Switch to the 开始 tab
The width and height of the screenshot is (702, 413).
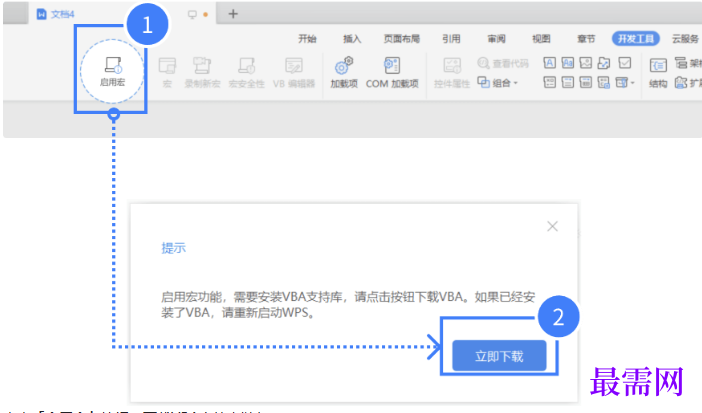click(307, 39)
